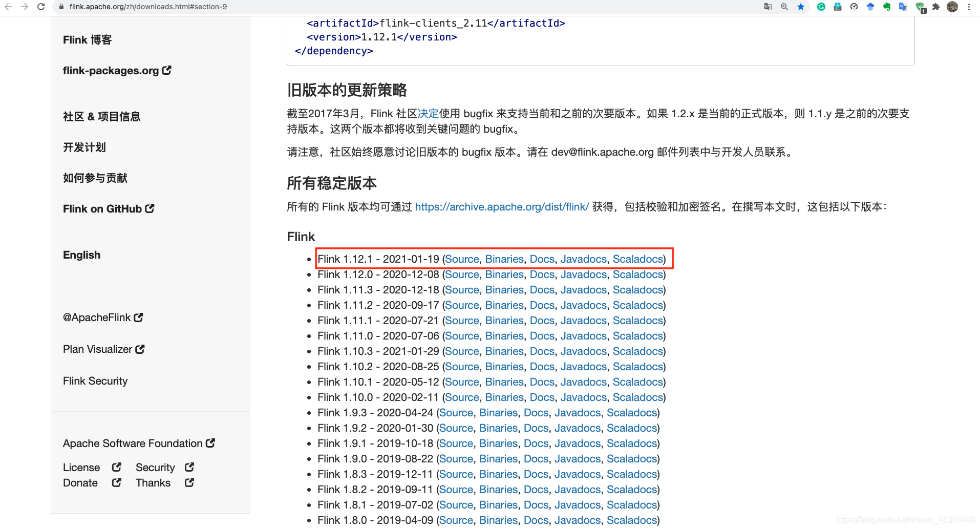Click the external-link icon beside flink-packages.org
Screen dimensions: 980x529
pos(166,70)
